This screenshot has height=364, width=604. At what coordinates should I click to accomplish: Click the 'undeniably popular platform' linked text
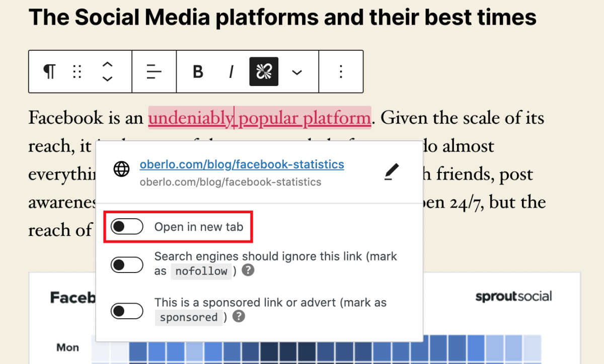(259, 118)
